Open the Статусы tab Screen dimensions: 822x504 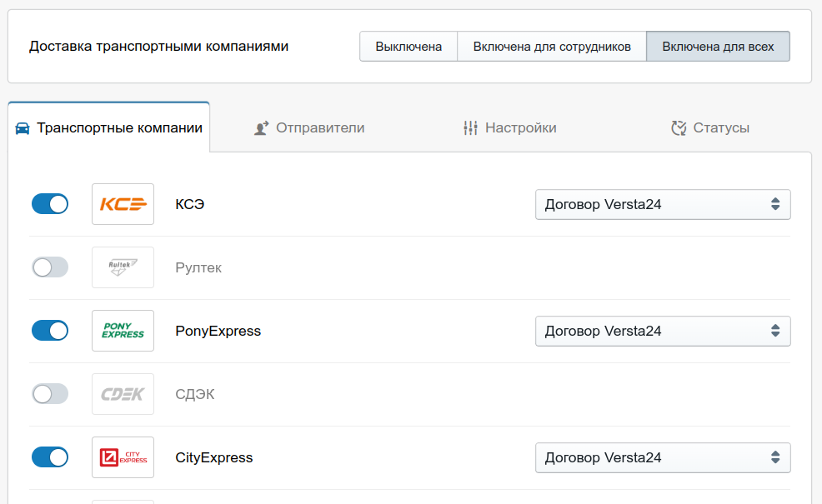point(710,127)
